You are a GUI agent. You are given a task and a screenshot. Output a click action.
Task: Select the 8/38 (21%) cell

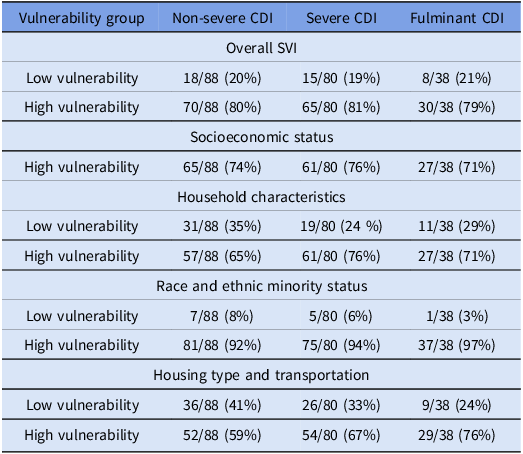pos(457,78)
